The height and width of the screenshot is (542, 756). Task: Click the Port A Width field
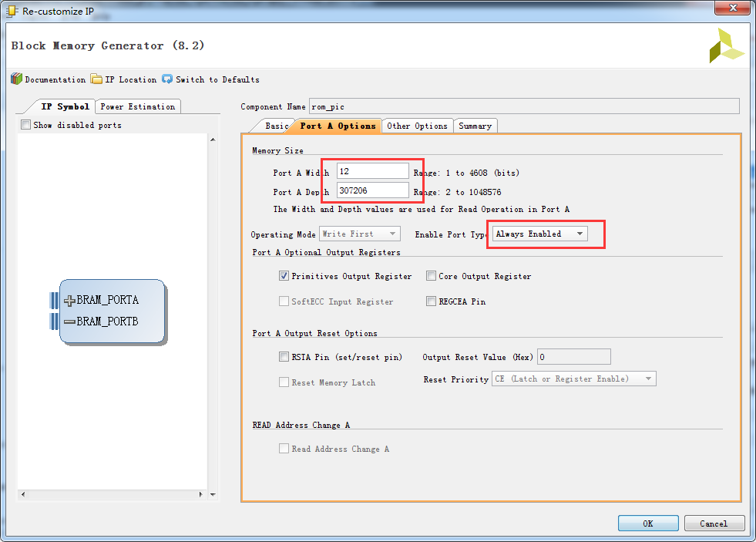click(373, 171)
